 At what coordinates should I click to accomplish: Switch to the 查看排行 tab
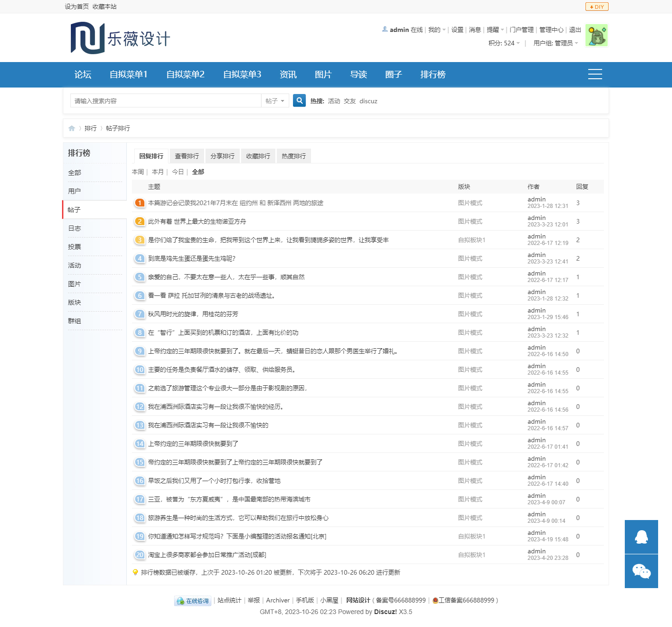coord(187,156)
